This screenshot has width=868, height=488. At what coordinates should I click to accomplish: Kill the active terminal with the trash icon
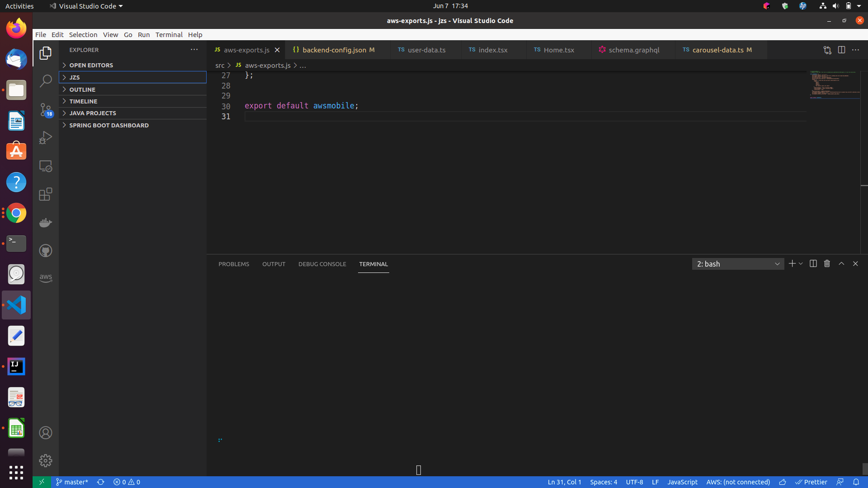[x=826, y=263]
